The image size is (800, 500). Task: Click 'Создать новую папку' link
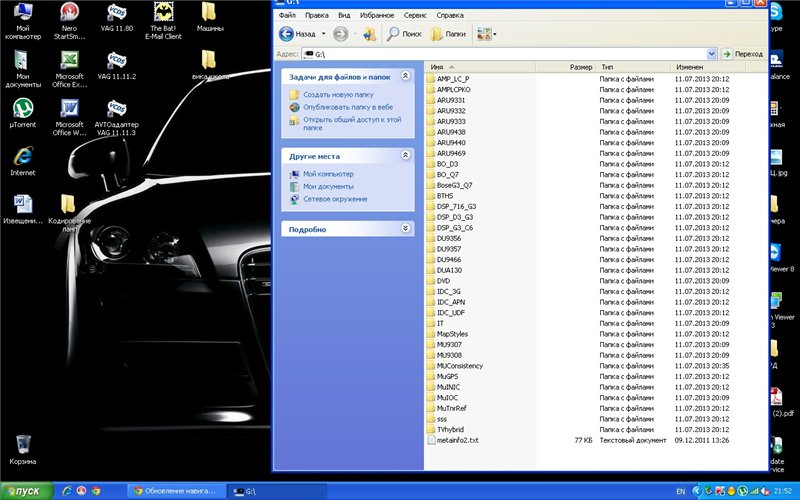[x=337, y=94]
